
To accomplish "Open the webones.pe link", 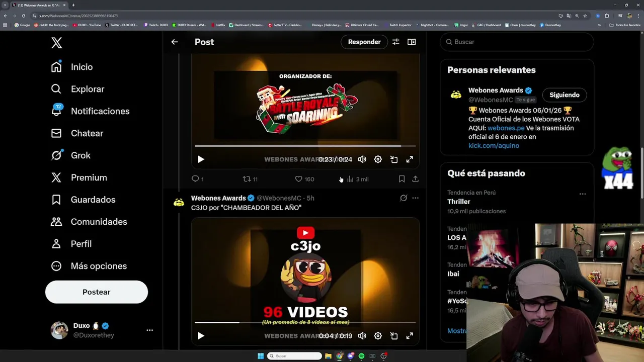I will coord(506,128).
